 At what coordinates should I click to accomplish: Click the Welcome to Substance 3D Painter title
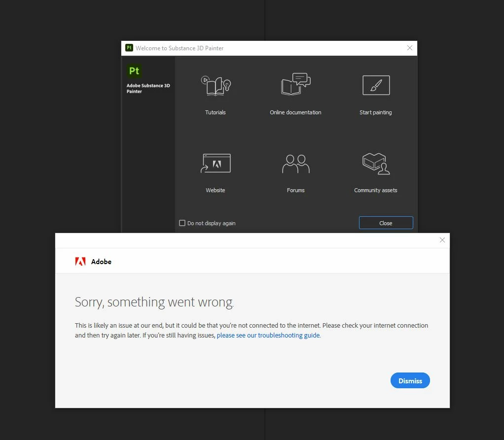[x=180, y=48]
